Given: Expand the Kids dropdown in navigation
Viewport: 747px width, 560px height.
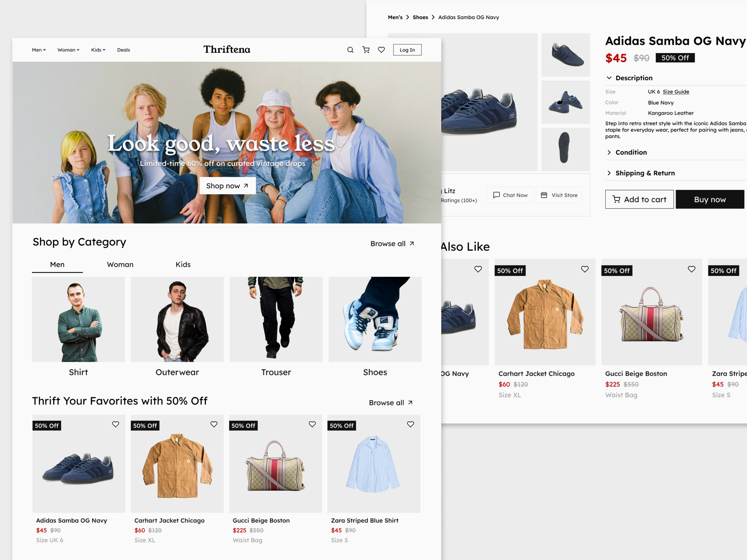Looking at the screenshot, I should pyautogui.click(x=98, y=50).
